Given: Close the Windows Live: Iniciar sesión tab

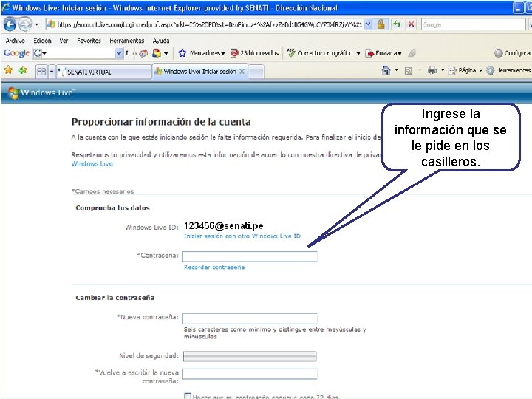Looking at the screenshot, I should [x=242, y=72].
